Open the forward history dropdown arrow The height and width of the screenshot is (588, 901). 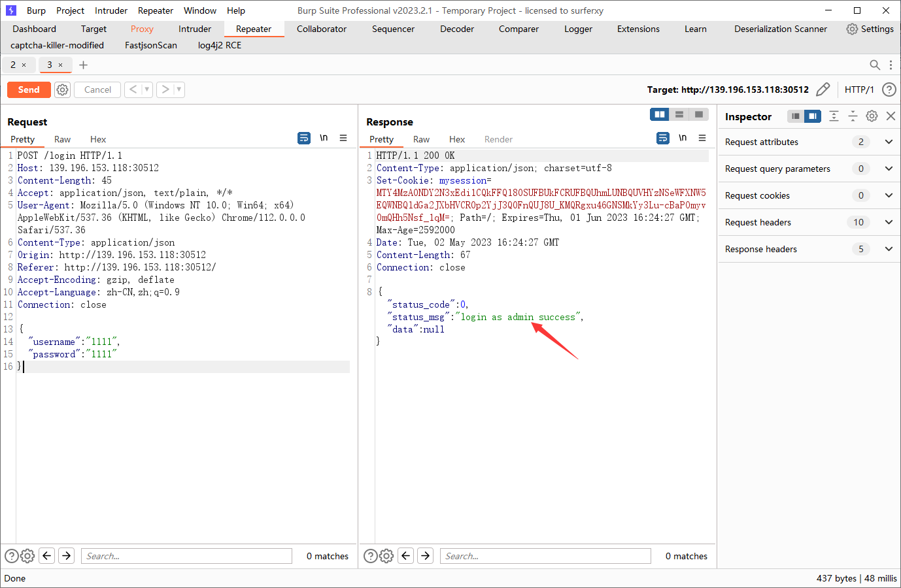point(178,90)
